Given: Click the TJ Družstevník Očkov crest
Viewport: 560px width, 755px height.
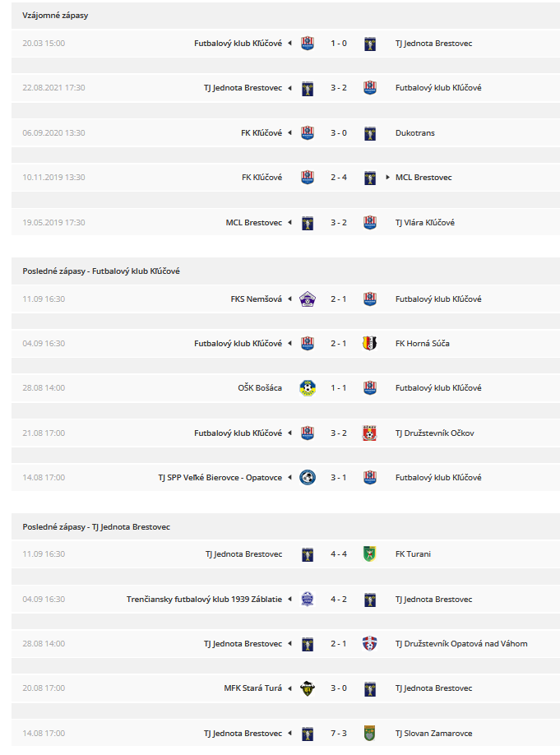Looking at the screenshot, I should pos(369,433).
